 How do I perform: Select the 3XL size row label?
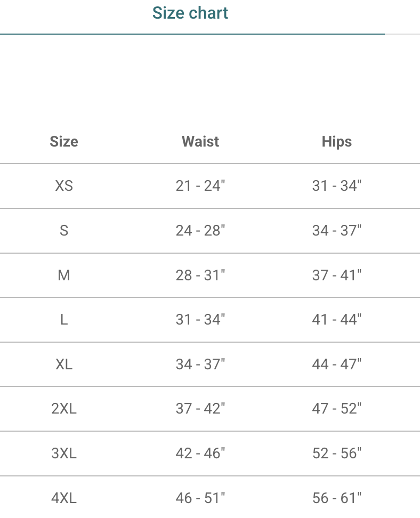(x=64, y=454)
